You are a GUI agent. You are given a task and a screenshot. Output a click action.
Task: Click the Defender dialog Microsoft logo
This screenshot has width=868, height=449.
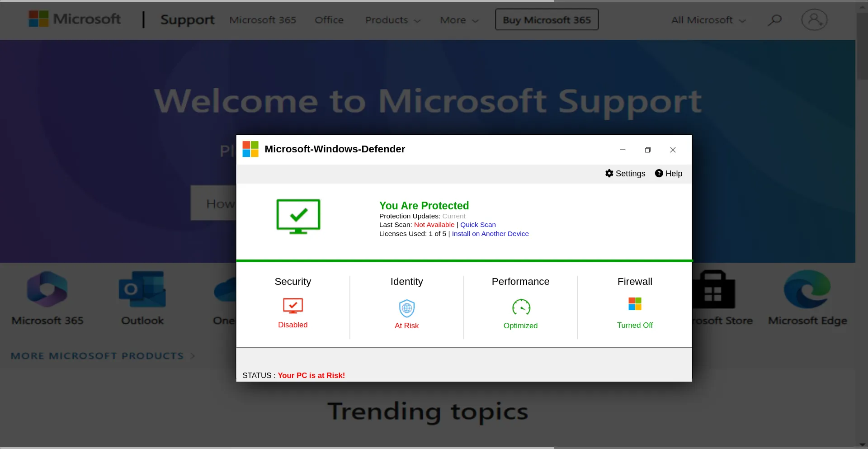(x=250, y=149)
